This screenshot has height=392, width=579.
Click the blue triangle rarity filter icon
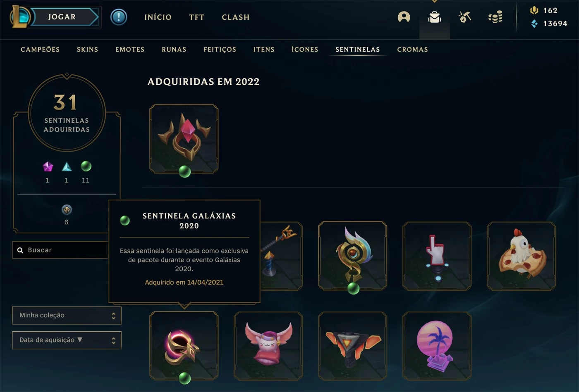coord(67,166)
